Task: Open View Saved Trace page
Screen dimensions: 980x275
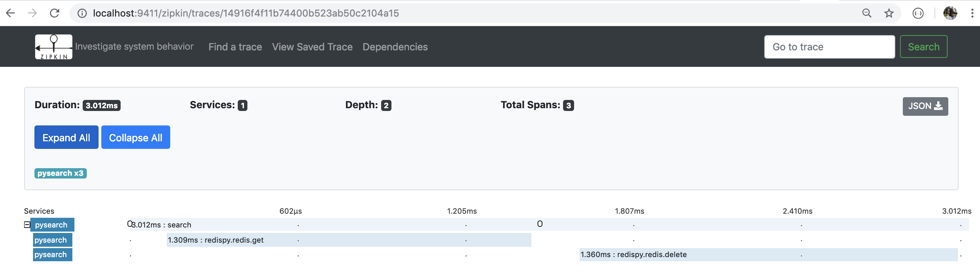Action: (312, 47)
